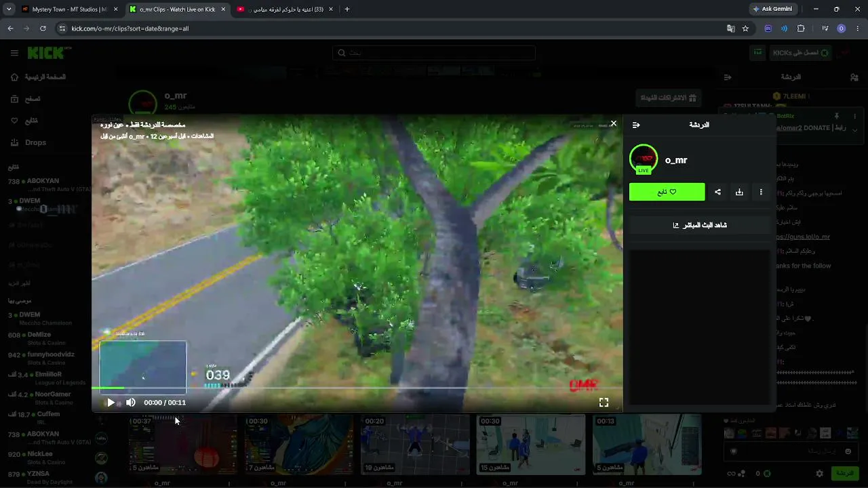Open the 00:13 clip thumbnail

647,445
